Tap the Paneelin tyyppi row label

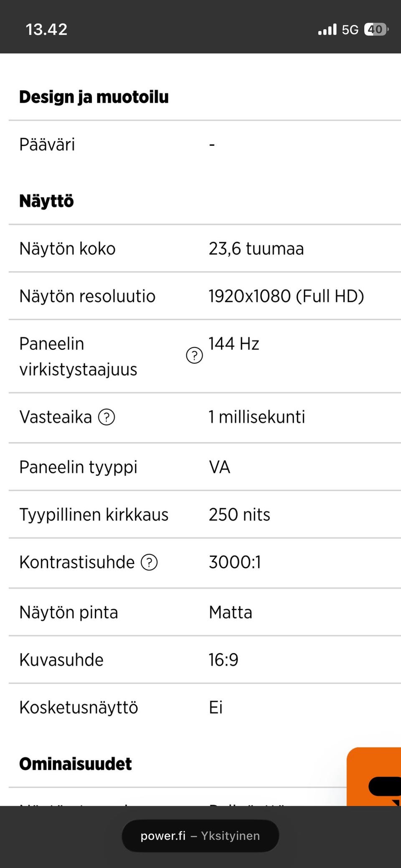tap(78, 467)
